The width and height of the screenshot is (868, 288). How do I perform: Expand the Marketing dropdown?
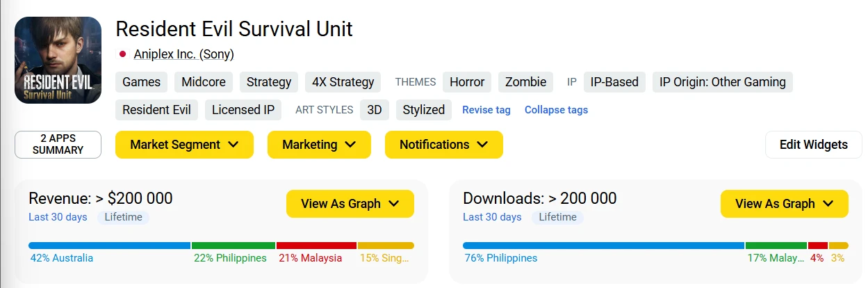pos(319,145)
